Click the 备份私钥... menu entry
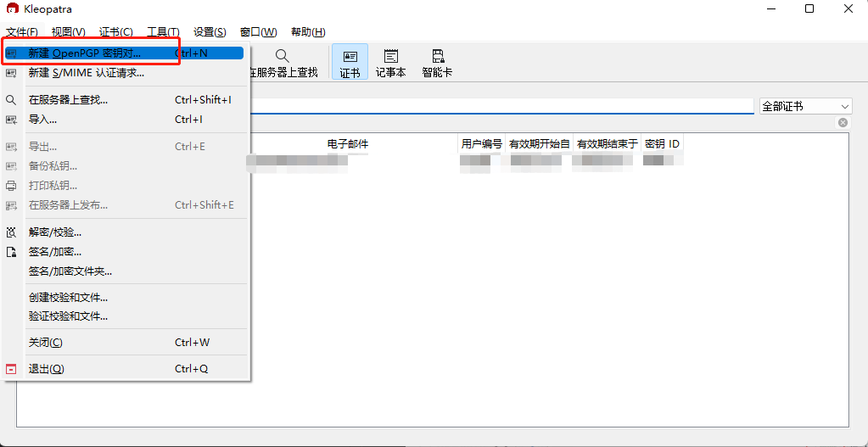 [125, 166]
